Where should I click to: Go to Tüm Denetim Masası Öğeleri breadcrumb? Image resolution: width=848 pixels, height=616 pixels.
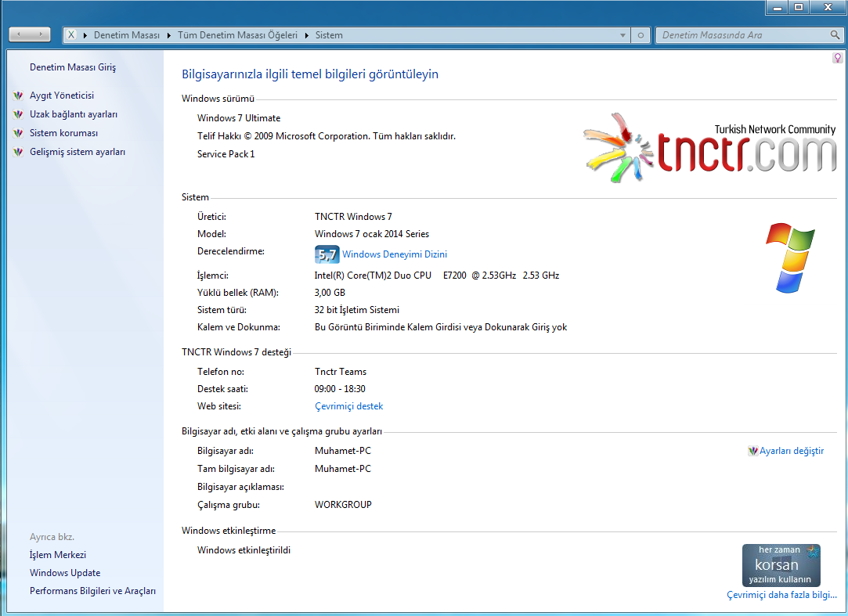click(237, 35)
